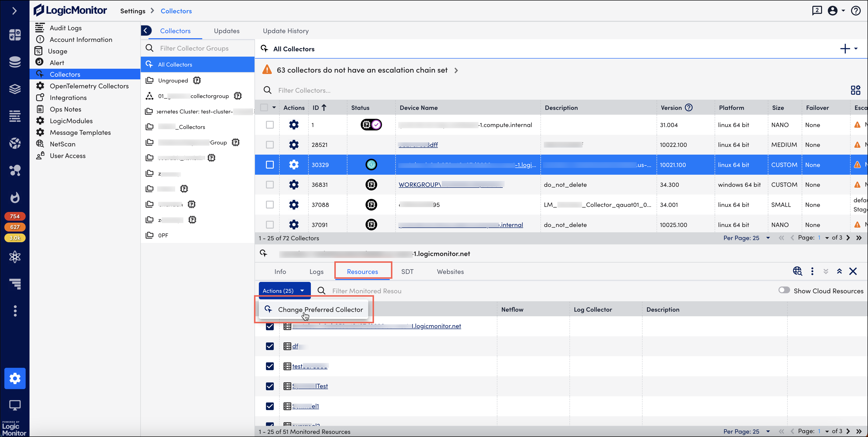This screenshot has width=868, height=437.
Task: Check the checkbox for collector 36831
Action: pos(269,185)
